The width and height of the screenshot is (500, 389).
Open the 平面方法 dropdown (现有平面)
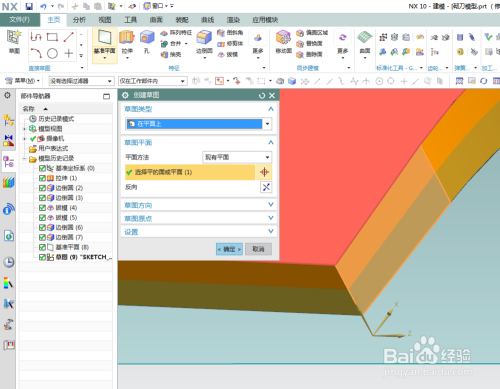click(237, 157)
